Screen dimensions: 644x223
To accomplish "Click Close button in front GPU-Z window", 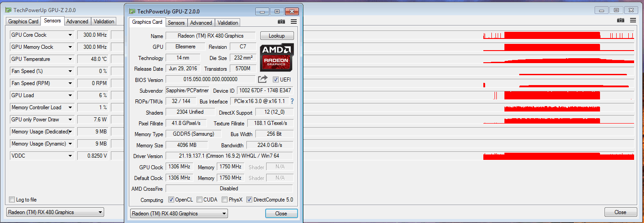I will pyautogui.click(x=281, y=214).
